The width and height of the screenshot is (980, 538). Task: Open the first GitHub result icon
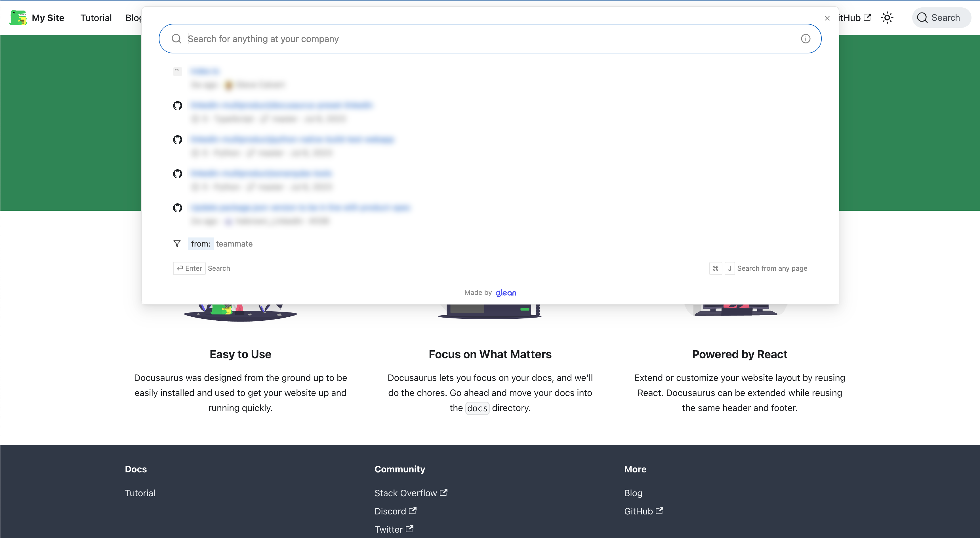tap(177, 105)
